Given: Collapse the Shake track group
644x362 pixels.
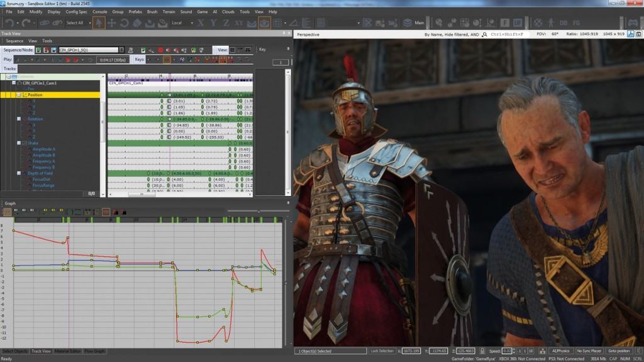Looking at the screenshot, I should tap(19, 143).
